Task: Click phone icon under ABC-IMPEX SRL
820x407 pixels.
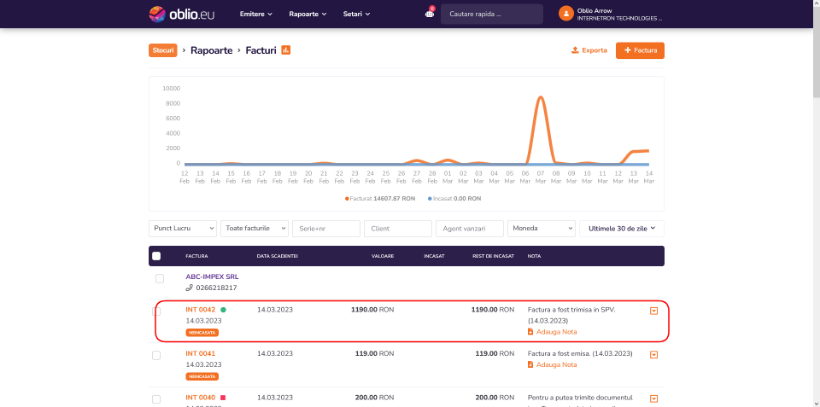Action: coord(189,288)
